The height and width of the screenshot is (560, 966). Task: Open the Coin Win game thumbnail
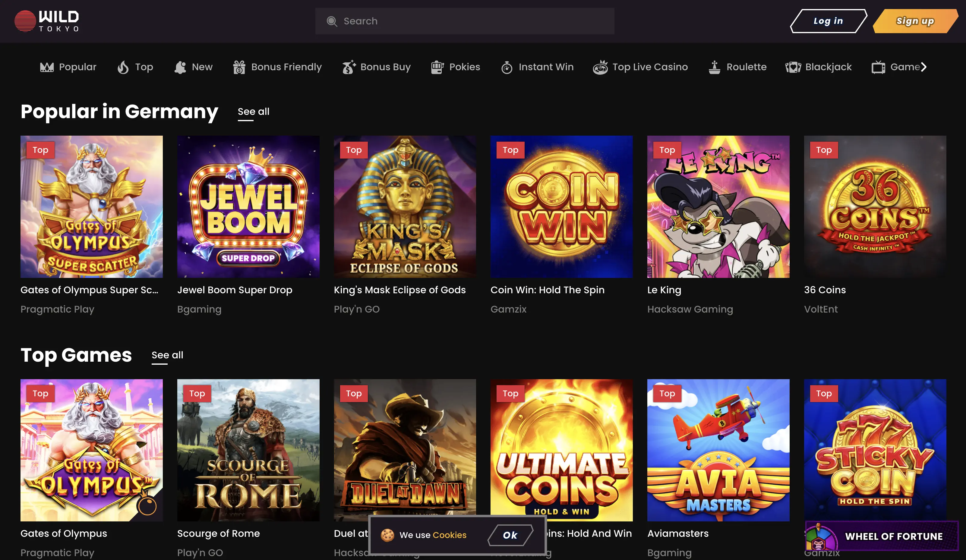pyautogui.click(x=562, y=206)
